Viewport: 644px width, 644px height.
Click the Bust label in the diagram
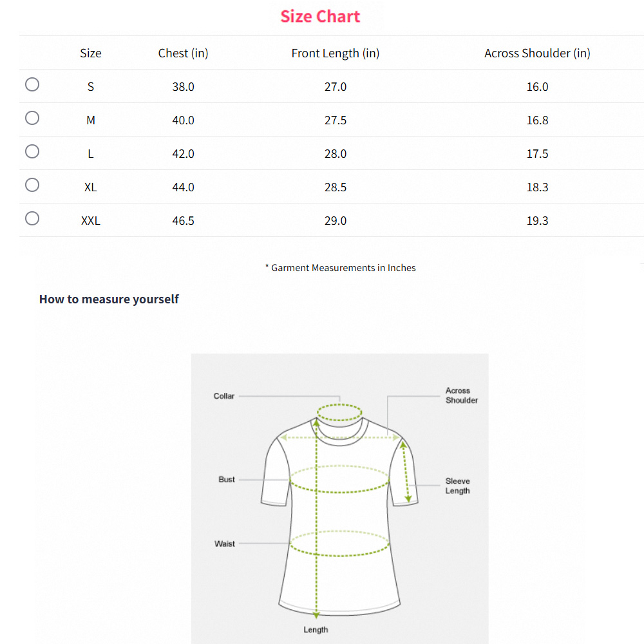pos(227,480)
